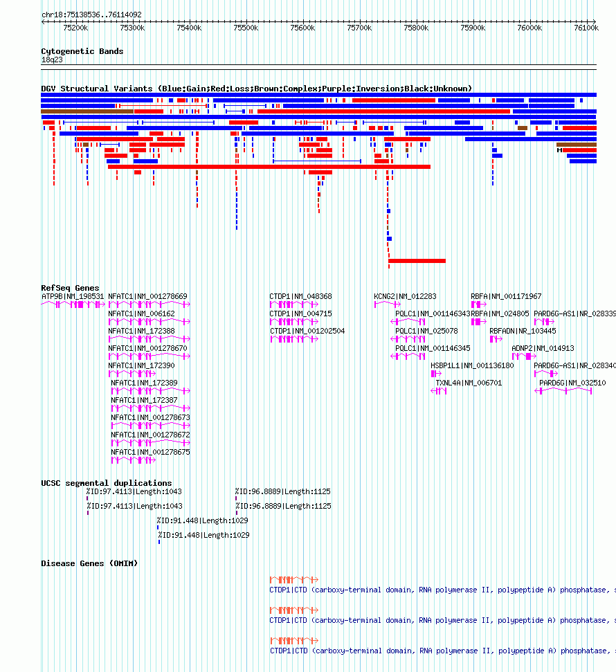Select NFATC1|NM_172389 transcript label
This screenshot has height=672, width=616.
(144, 383)
